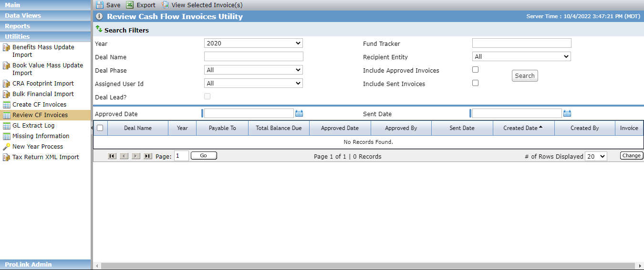The height and width of the screenshot is (270, 644).
Task: Click the Benefits Mass Update Import icon
Action: coord(7,48)
